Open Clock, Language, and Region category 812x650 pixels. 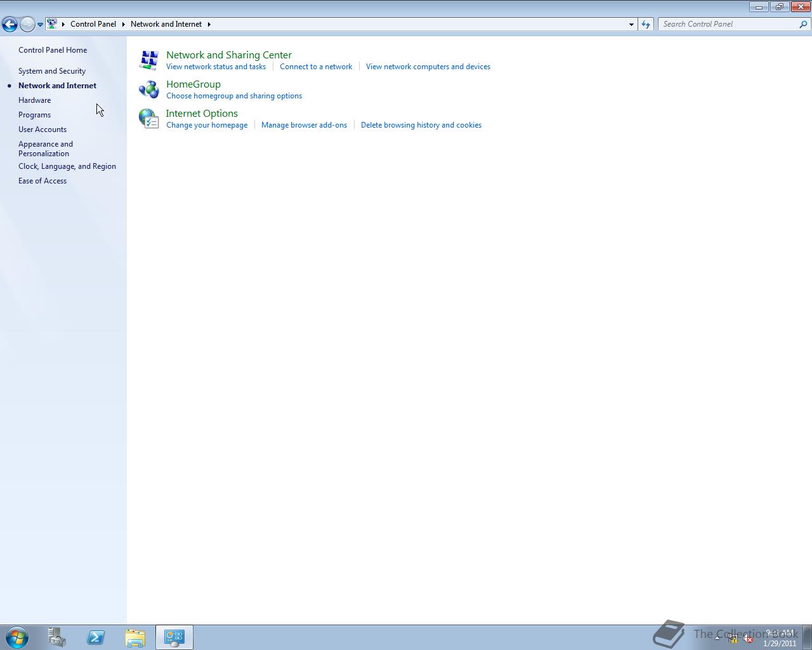pos(67,166)
